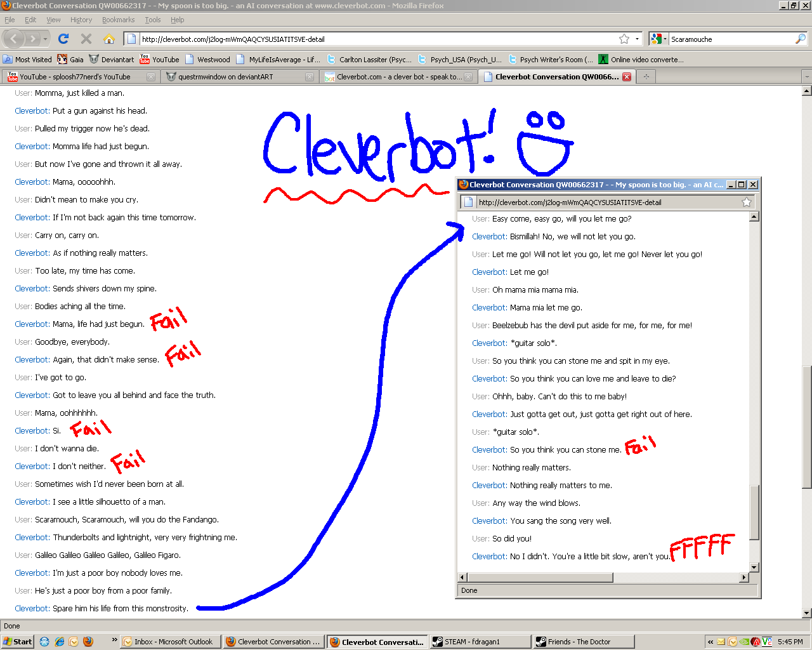Open the Gaia bookmark

point(70,59)
